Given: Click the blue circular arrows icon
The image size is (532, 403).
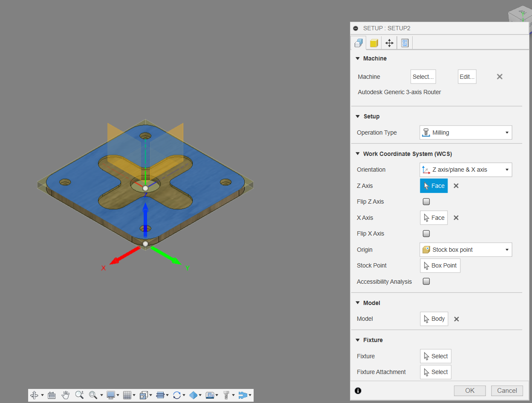Looking at the screenshot, I should tap(177, 395).
